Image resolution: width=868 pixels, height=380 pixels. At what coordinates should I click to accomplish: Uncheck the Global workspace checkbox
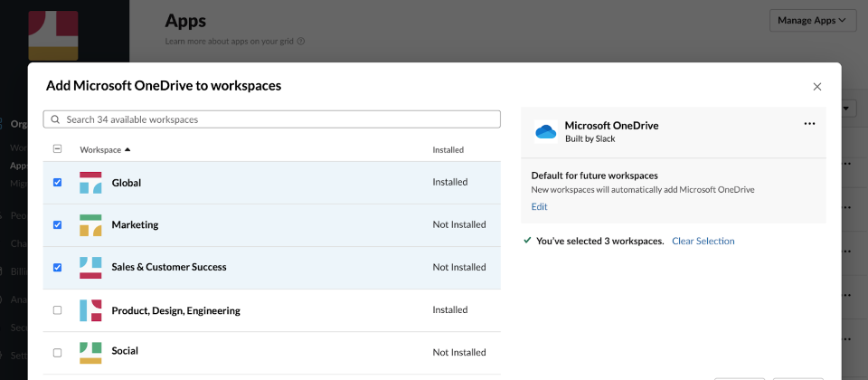point(58,182)
